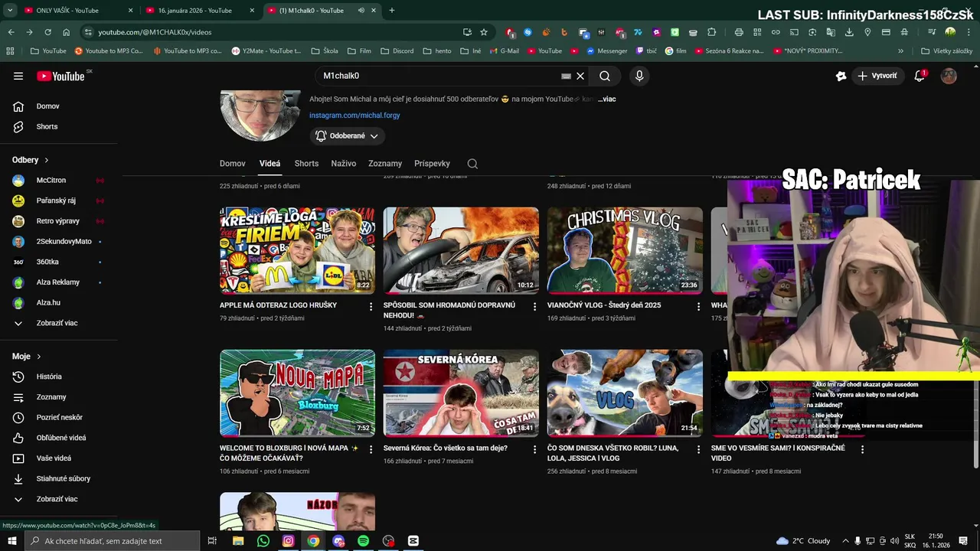Click the YouTube logo

tap(61, 76)
